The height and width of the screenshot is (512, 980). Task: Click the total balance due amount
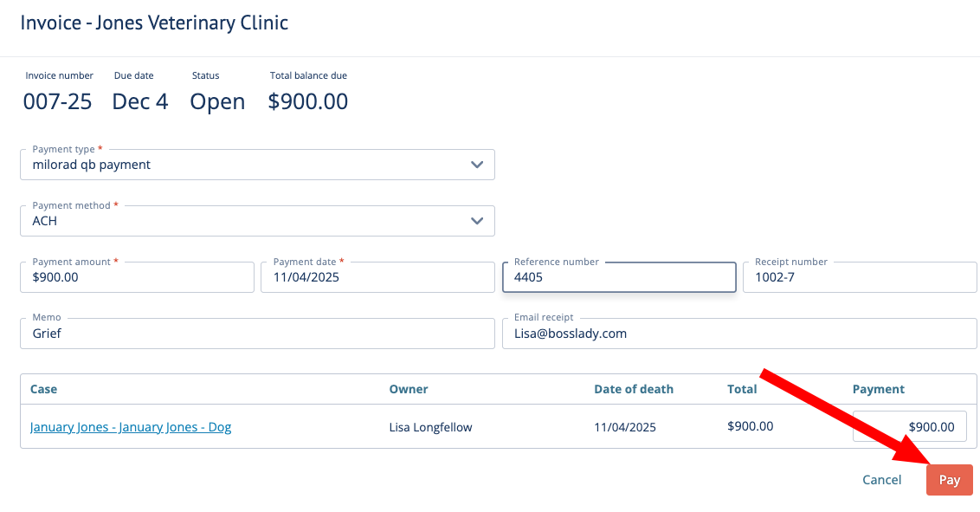[307, 101]
